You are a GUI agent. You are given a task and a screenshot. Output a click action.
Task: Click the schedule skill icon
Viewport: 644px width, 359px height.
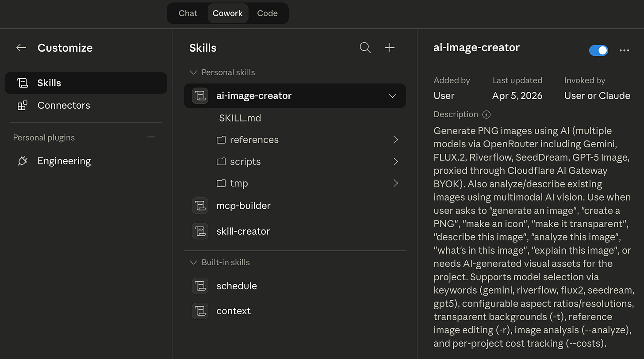200,286
